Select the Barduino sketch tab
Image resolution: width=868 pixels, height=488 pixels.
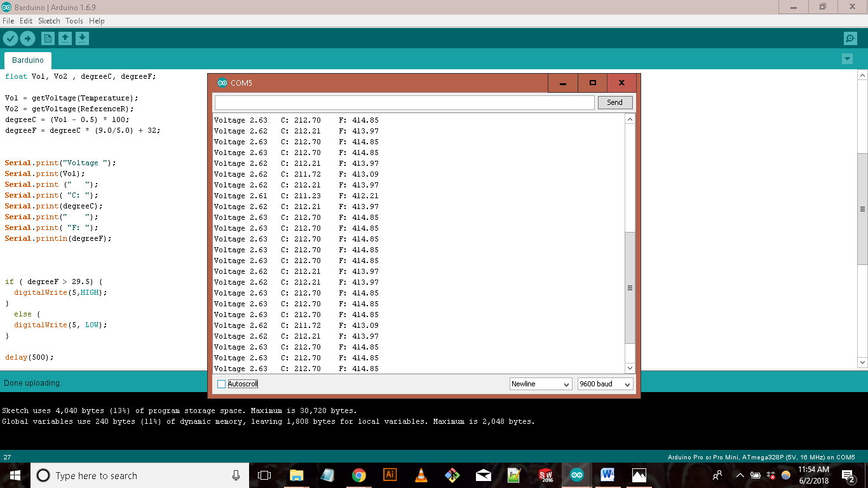(28, 60)
